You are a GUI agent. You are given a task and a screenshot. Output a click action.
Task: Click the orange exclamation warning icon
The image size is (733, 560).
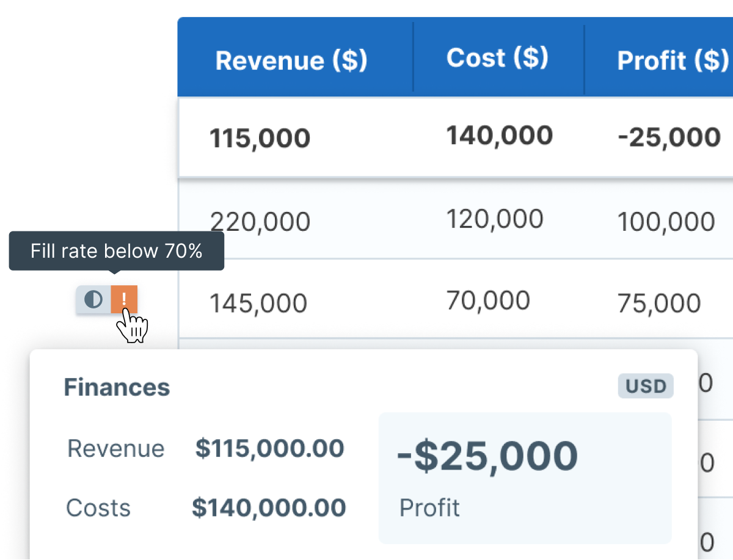(124, 299)
